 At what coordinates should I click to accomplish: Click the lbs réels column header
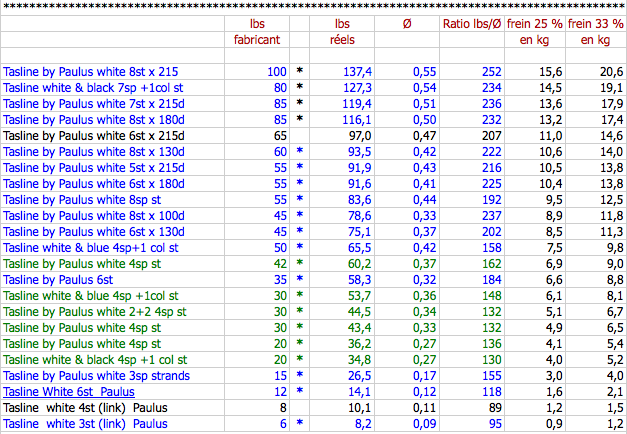pos(342,32)
